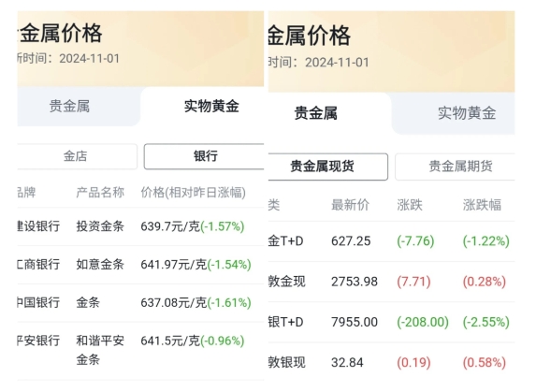Image resolution: width=536 pixels, height=392 pixels.
Task: Select the 贵金属现货 filter
Action: (x=322, y=167)
